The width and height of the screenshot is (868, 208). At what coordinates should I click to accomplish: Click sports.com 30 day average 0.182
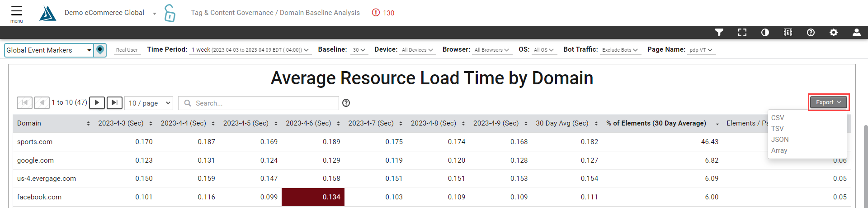tap(589, 142)
